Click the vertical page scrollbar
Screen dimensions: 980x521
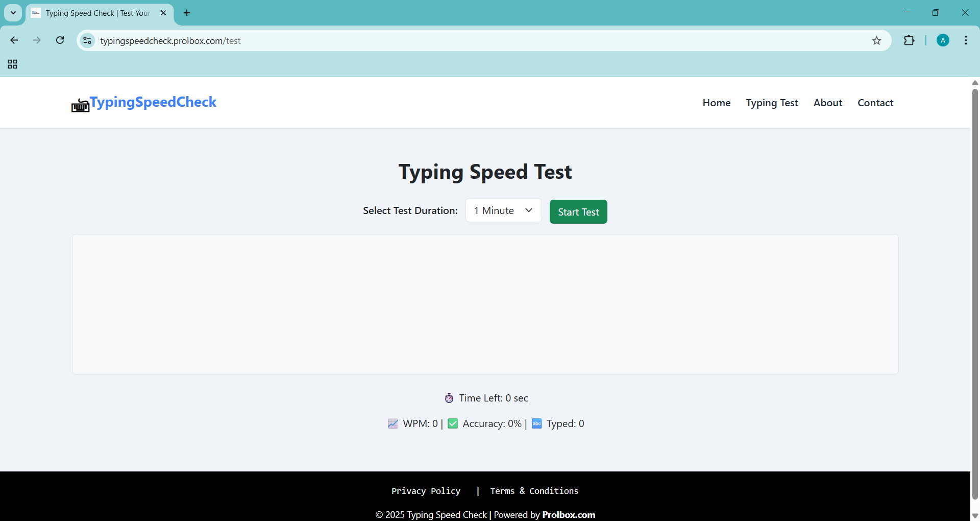pos(975,294)
